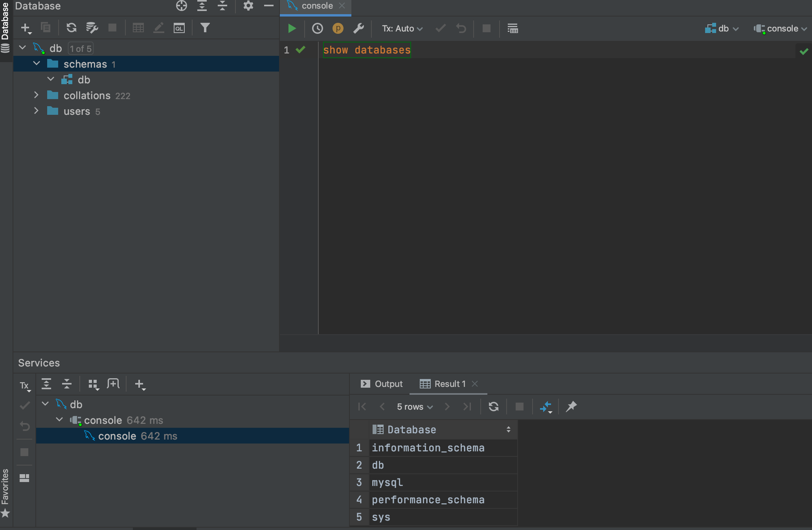
Task: Select the mysql row in results
Action: click(387, 482)
